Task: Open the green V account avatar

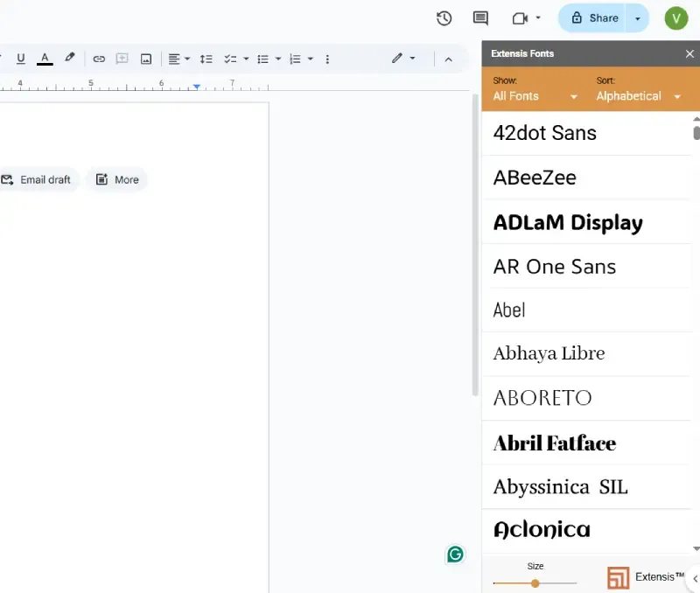Action: point(675,18)
